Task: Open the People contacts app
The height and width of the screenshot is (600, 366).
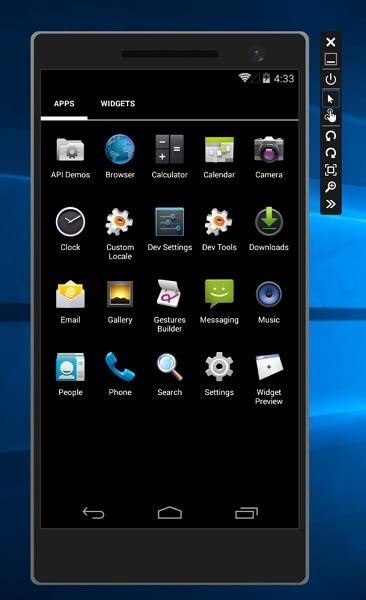Action: point(70,374)
